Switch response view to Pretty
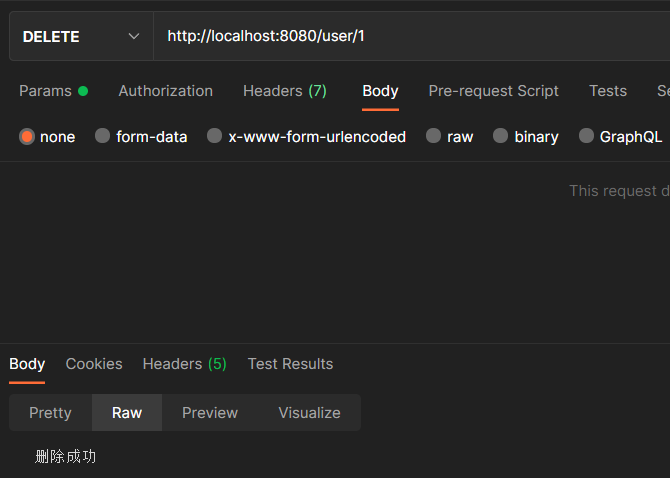This screenshot has height=478, width=670. point(50,413)
